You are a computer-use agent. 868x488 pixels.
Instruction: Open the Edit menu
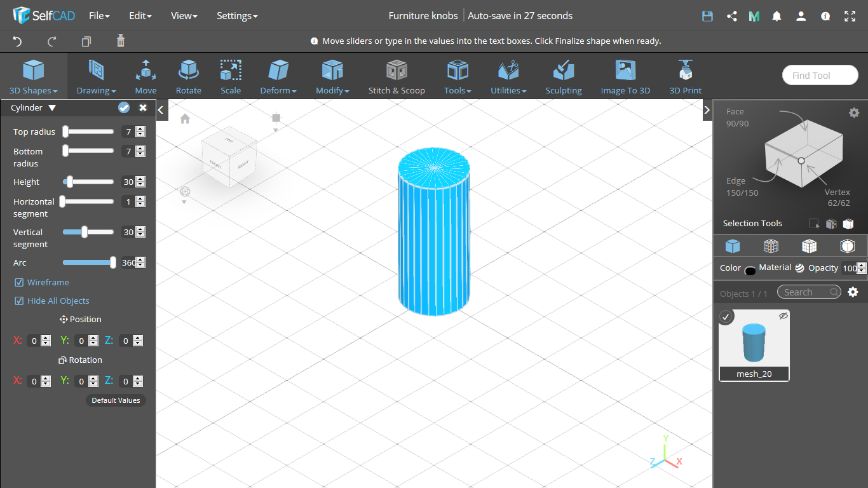click(x=140, y=16)
